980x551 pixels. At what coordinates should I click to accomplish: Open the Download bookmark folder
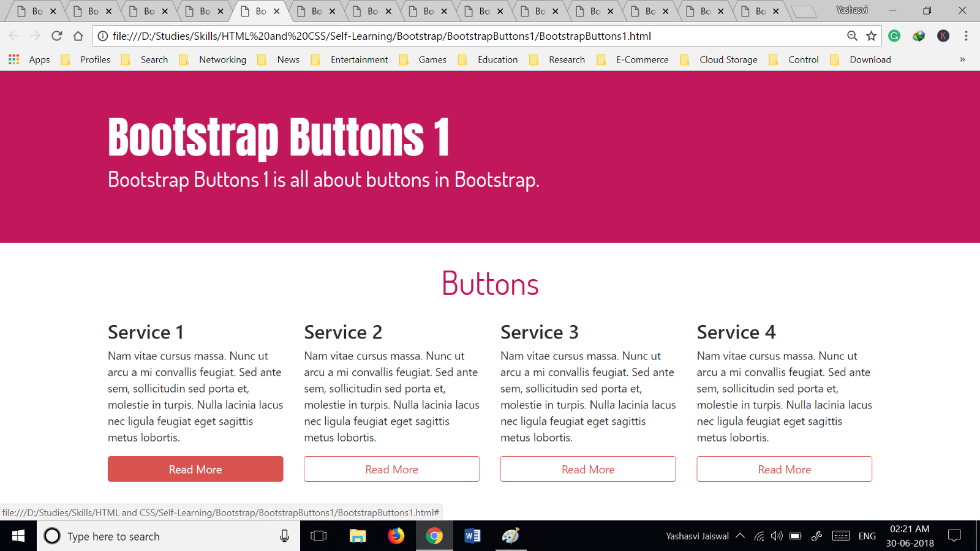pos(860,59)
